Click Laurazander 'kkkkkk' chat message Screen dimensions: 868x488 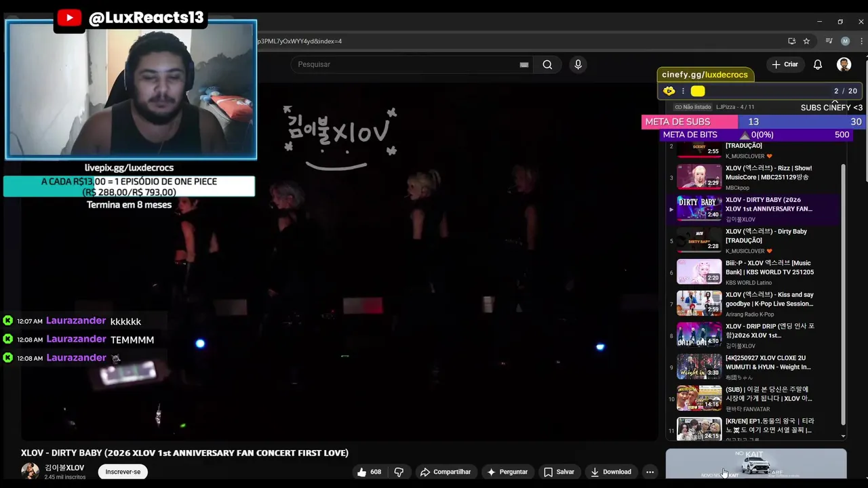click(x=73, y=321)
